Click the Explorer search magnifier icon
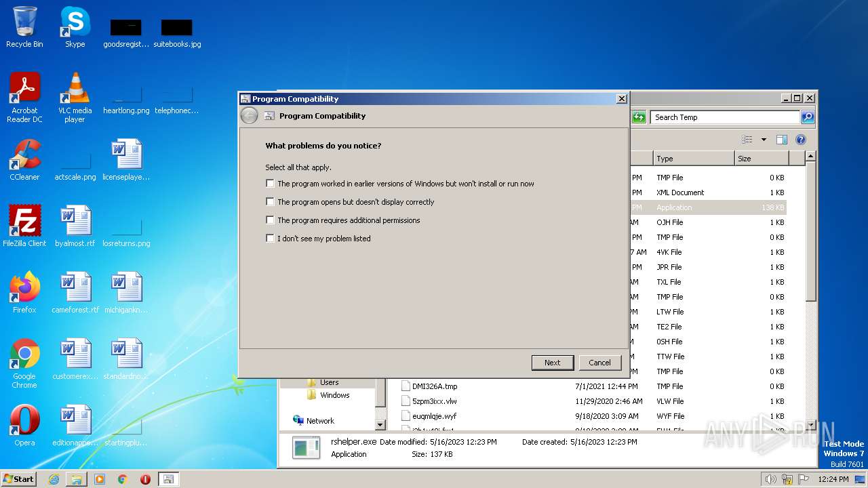Screen dimensions: 868x488 807,117
